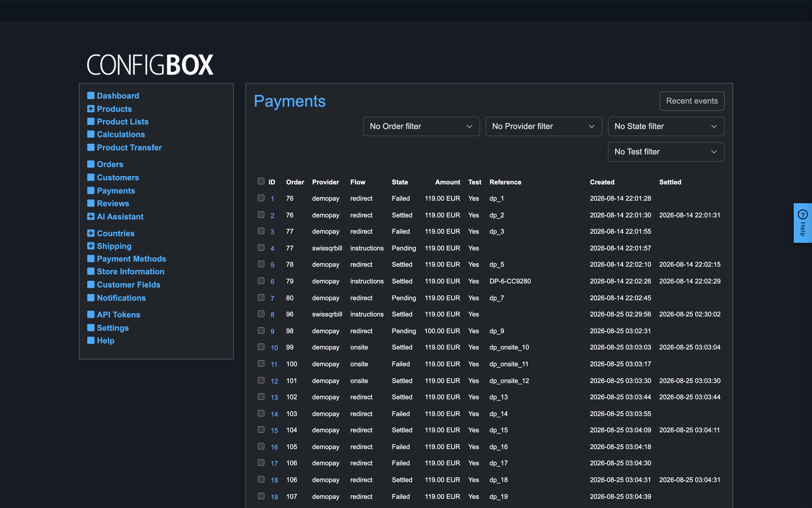Select checkbox for payment ID 6

(x=261, y=280)
